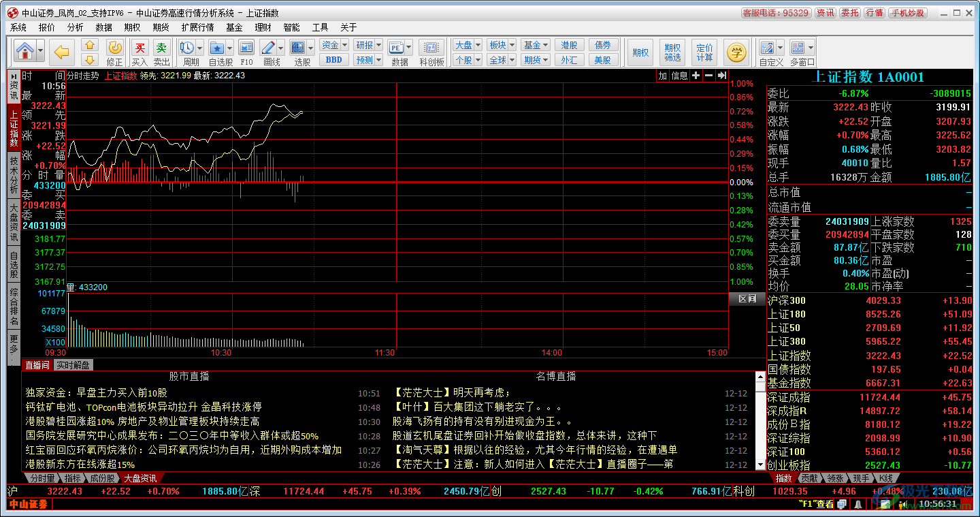Open news '独家资金：早盘主力买入前10股'
Image resolution: width=980 pixels, height=517 pixels.
tap(97, 392)
